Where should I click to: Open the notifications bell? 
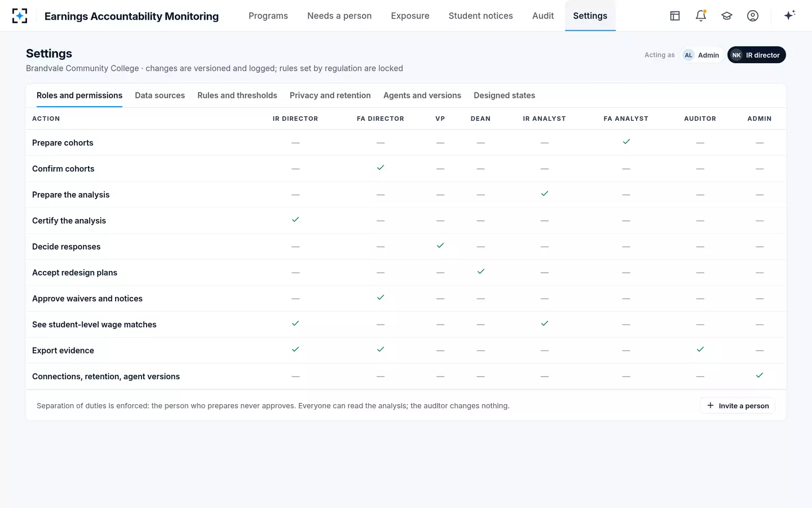[701, 16]
